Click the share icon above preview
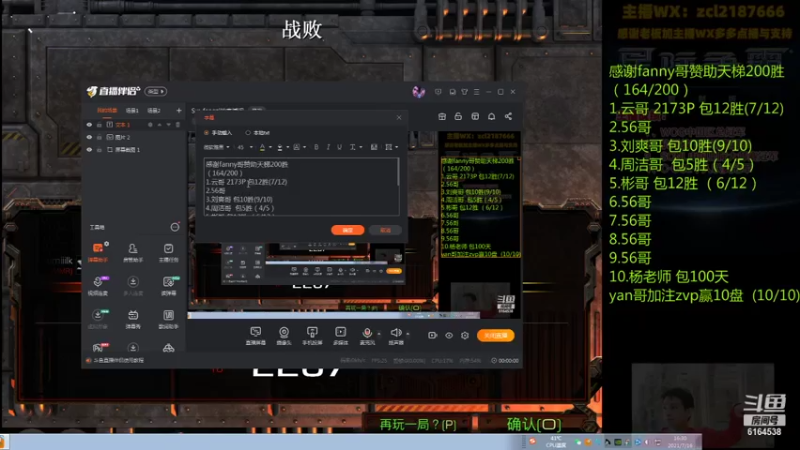The height and width of the screenshot is (450, 800). (508, 116)
